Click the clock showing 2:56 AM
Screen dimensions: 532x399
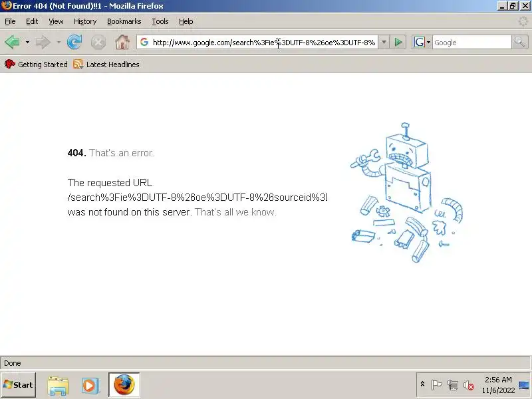click(x=498, y=385)
